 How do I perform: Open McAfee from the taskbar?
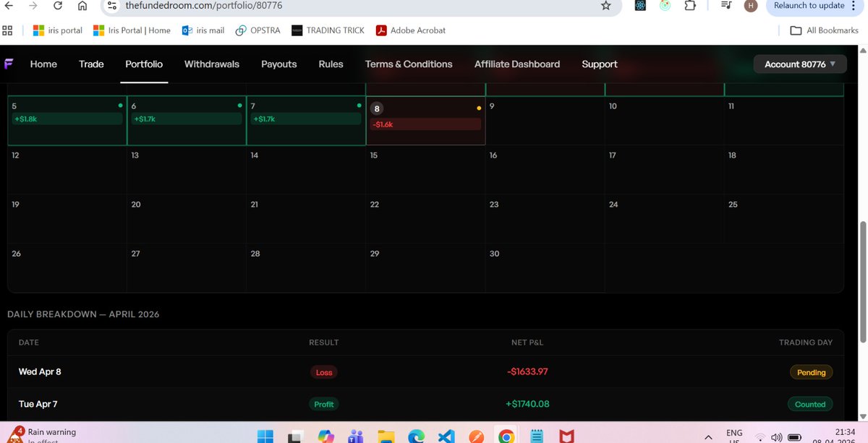566,436
